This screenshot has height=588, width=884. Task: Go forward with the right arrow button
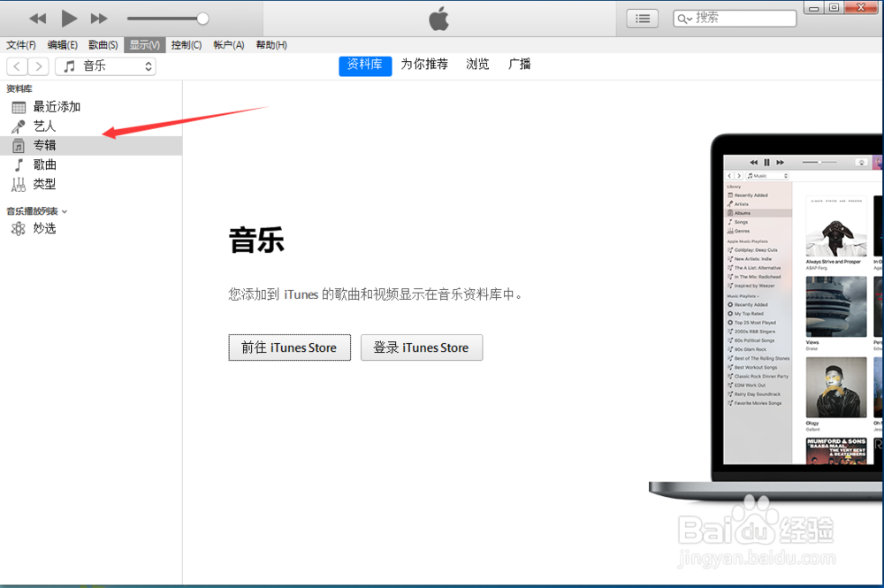38,66
